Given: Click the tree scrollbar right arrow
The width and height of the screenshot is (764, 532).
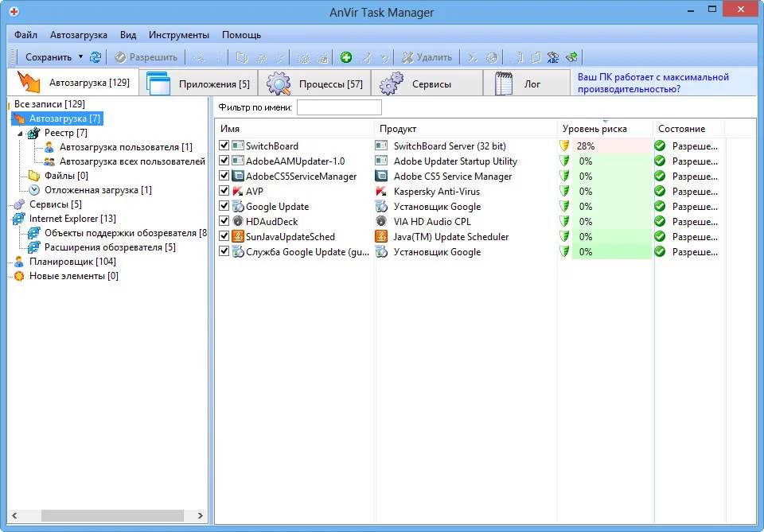Looking at the screenshot, I should tap(201, 515).
